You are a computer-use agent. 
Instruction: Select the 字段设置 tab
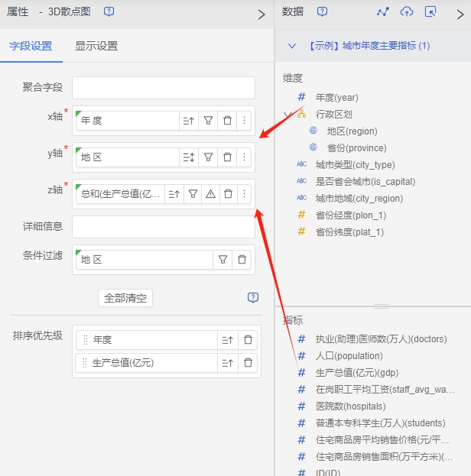[x=31, y=46]
